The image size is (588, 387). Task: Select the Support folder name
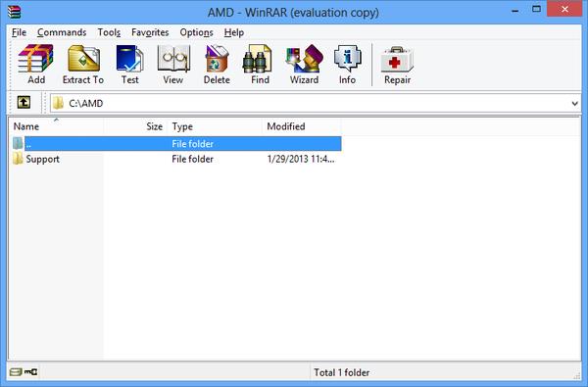pos(43,159)
